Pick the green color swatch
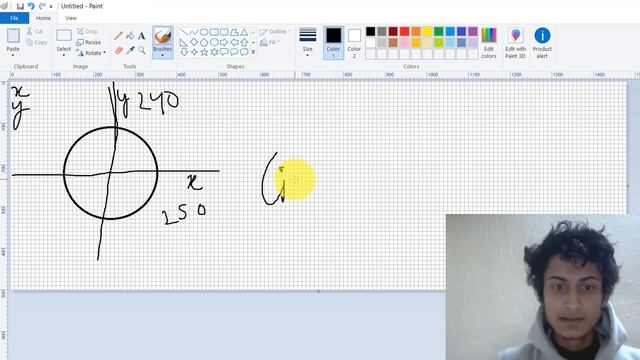 [439, 32]
